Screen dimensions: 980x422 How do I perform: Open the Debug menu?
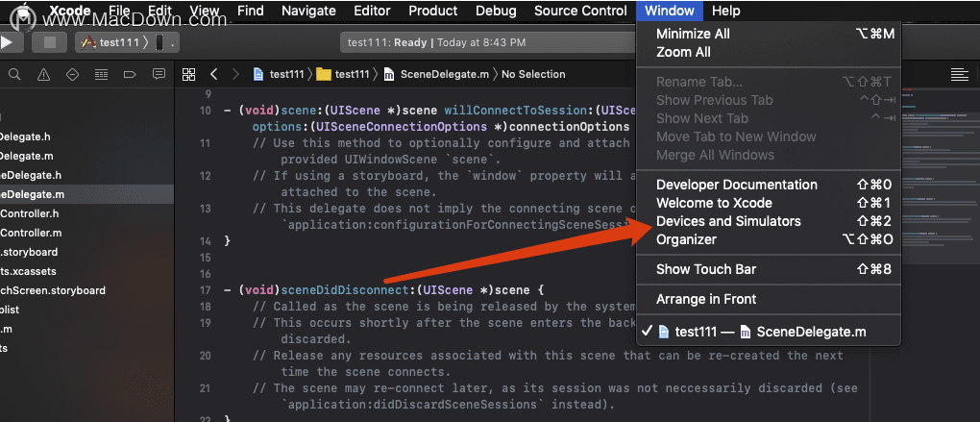[497, 11]
